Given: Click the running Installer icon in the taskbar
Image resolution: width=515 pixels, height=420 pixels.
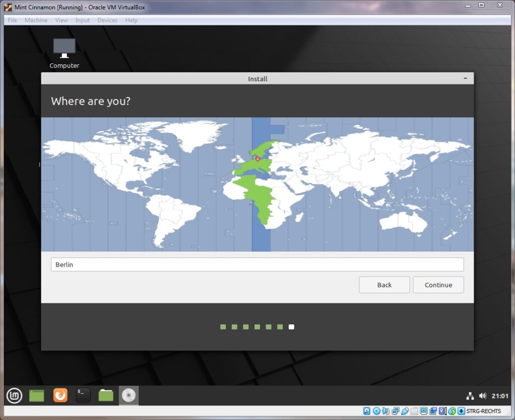Looking at the screenshot, I should [x=128, y=396].
